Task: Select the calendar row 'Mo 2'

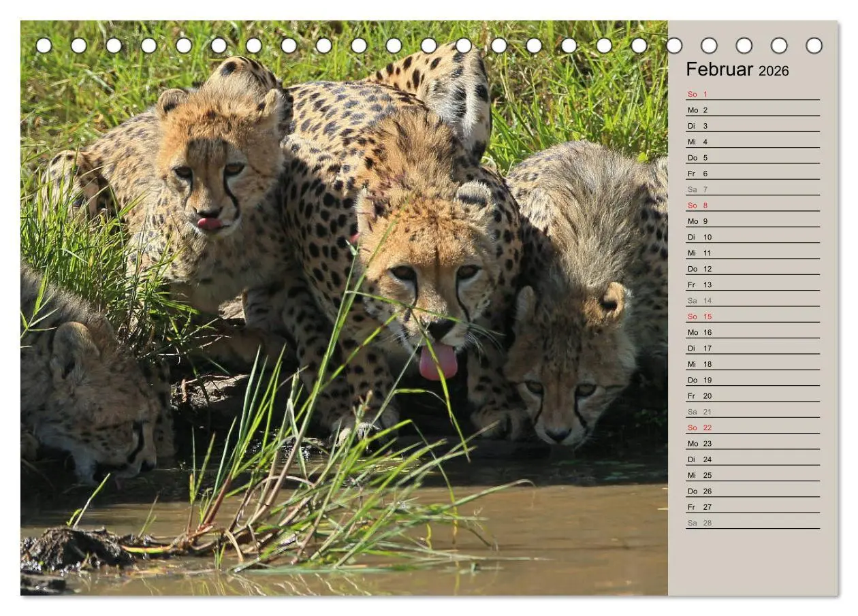Action: coord(752,110)
